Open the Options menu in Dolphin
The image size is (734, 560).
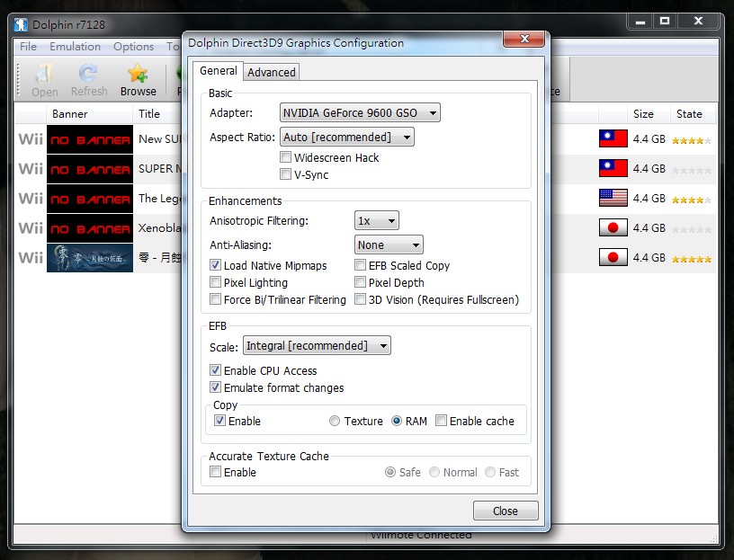[133, 47]
